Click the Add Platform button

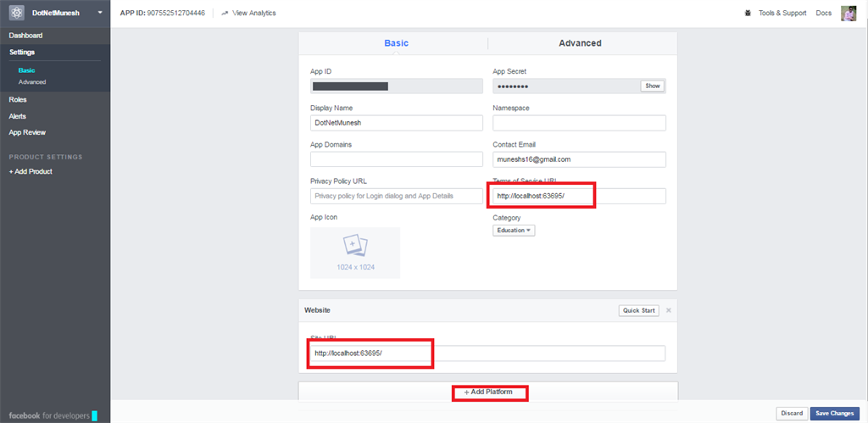488,392
